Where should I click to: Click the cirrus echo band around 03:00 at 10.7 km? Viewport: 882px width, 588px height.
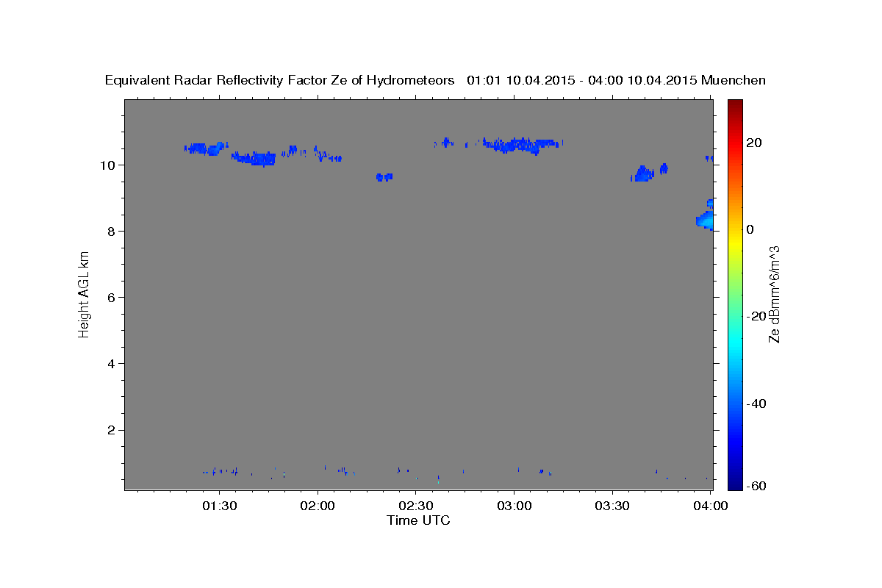[518, 144]
